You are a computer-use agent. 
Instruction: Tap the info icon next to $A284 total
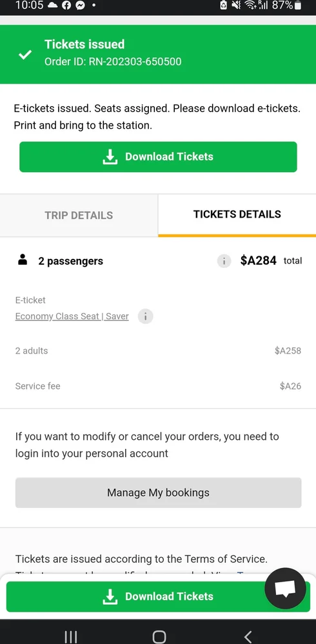[224, 261]
